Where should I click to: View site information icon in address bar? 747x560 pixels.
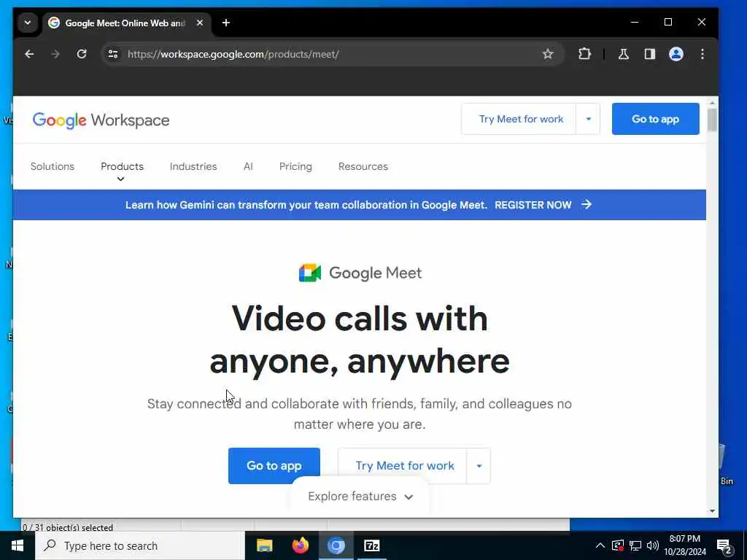113,54
